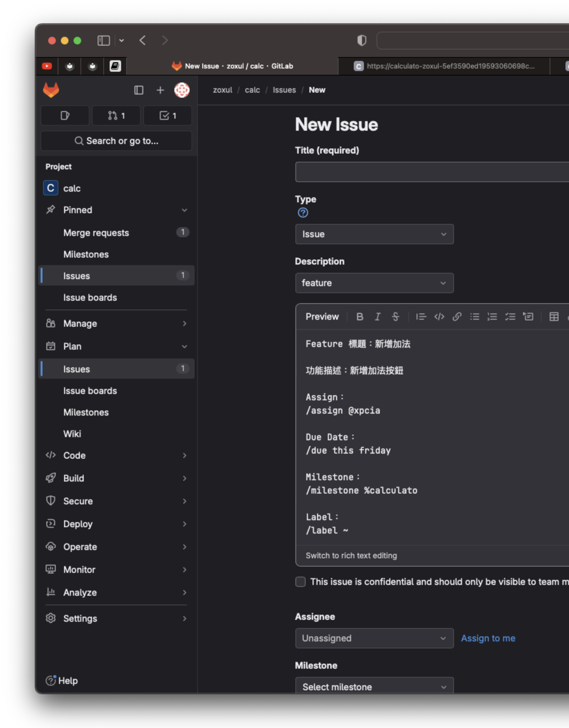This screenshot has width=569, height=728.
Task: Click the Type help question-mark icon
Action: pyautogui.click(x=303, y=213)
